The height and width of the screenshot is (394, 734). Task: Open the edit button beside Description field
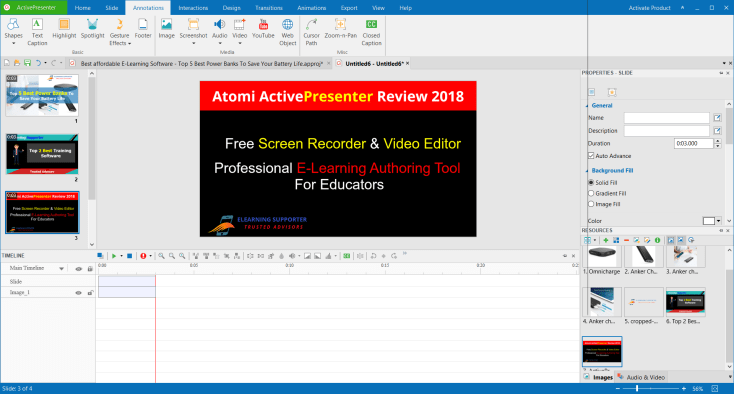tap(717, 131)
